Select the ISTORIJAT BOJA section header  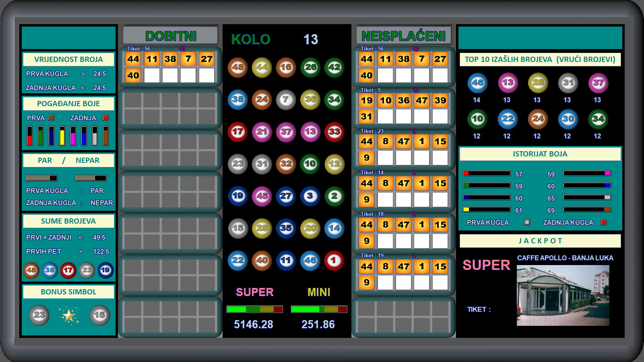(x=540, y=154)
